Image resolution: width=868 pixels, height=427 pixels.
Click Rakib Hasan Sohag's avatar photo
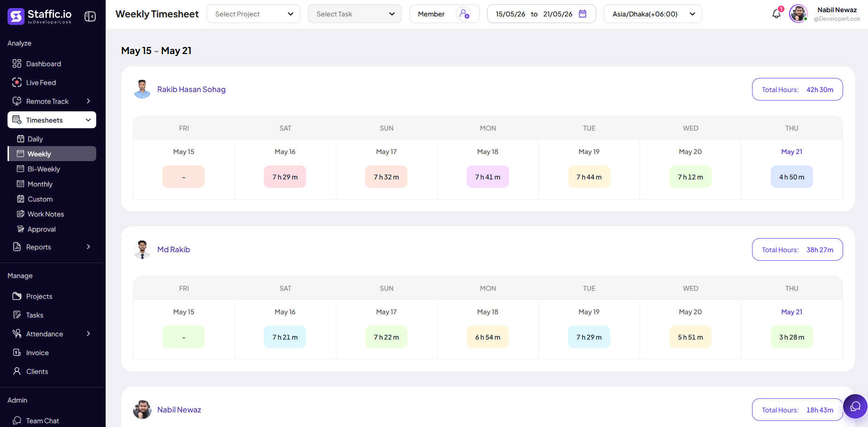(142, 89)
